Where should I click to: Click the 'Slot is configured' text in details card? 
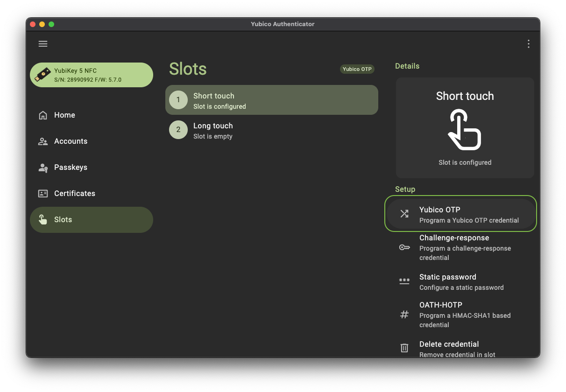coord(465,162)
